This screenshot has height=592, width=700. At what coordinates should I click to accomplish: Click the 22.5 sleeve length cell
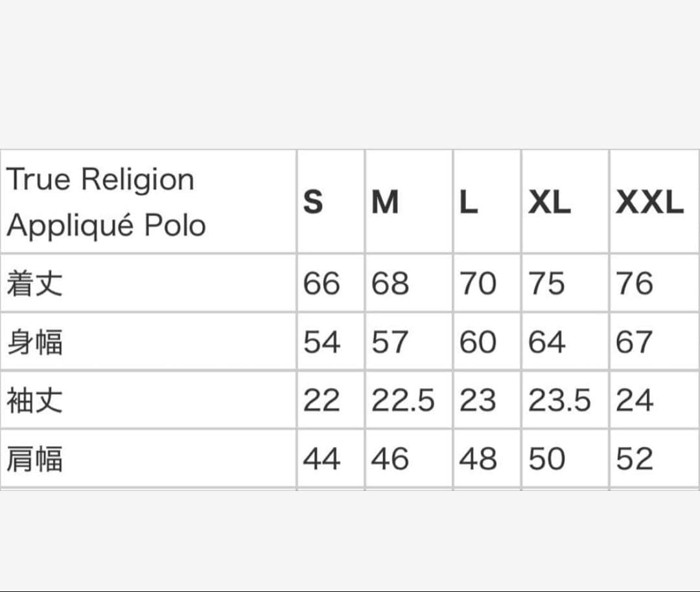pos(402,400)
